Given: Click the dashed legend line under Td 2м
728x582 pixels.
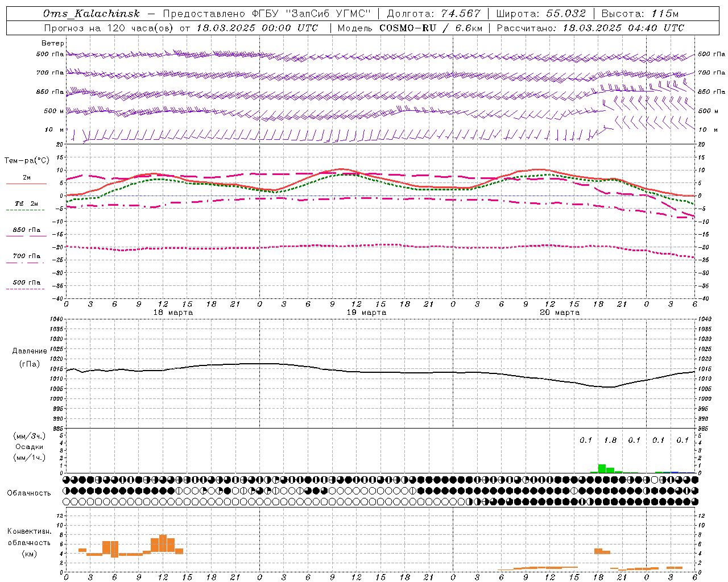Looking at the screenshot, I should click(26, 210).
